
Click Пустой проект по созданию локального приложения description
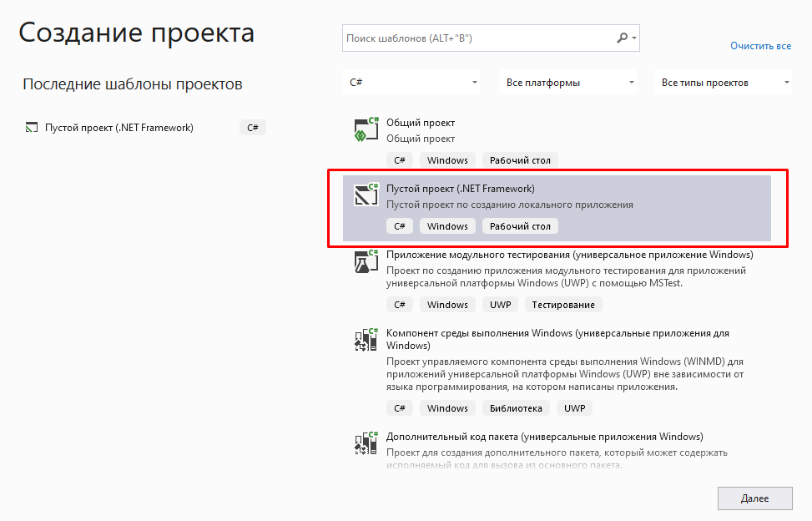tap(510, 205)
